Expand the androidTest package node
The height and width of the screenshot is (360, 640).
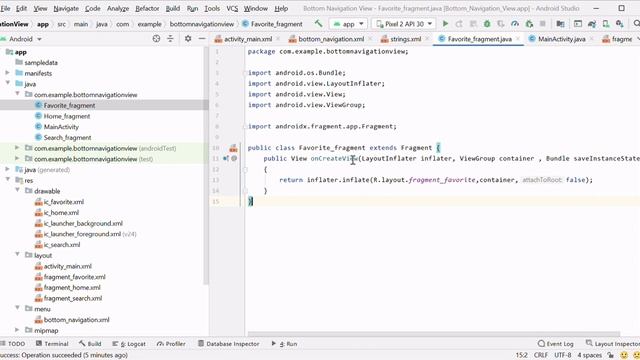[17, 148]
